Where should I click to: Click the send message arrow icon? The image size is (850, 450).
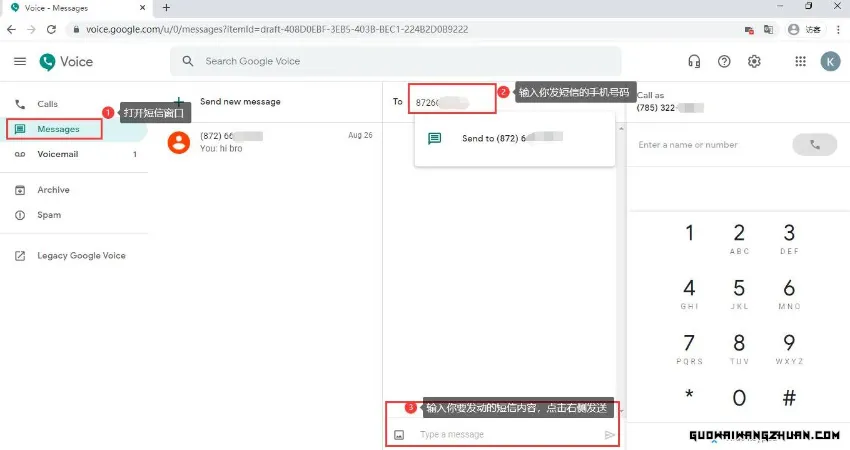tap(609, 435)
